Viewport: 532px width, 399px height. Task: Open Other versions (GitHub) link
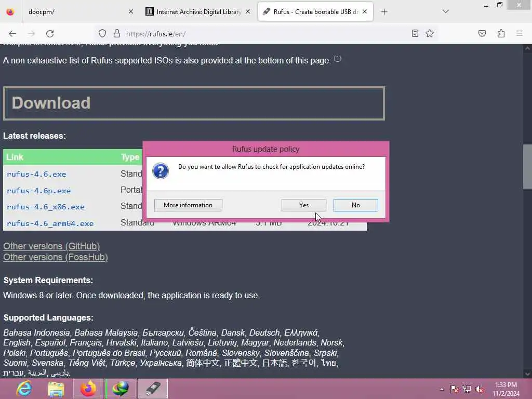coord(51,246)
